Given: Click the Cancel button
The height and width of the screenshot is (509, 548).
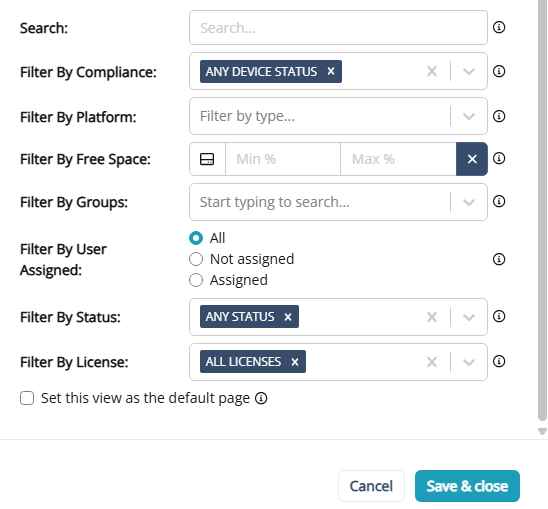Looking at the screenshot, I should [371, 486].
